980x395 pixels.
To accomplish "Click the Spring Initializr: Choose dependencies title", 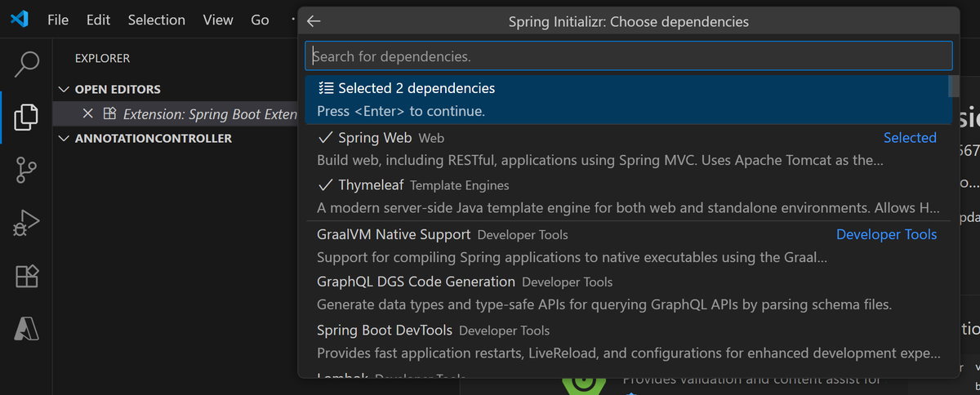I will click(x=628, y=22).
